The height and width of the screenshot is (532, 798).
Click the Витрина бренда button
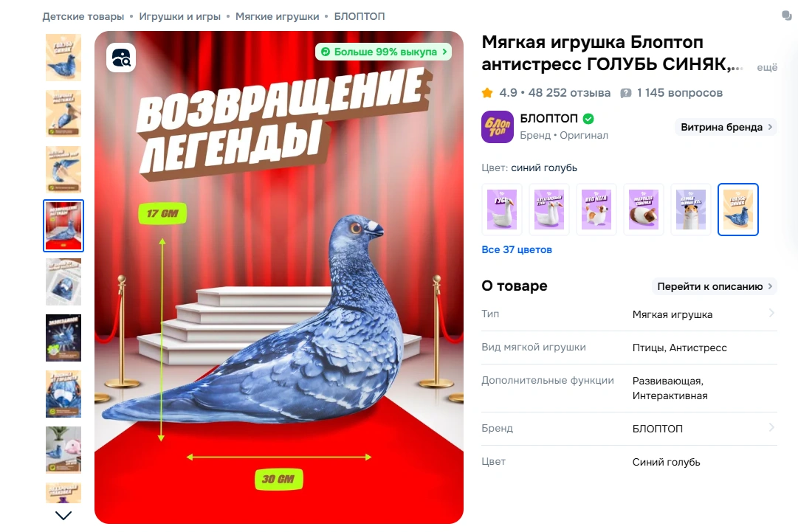726,127
